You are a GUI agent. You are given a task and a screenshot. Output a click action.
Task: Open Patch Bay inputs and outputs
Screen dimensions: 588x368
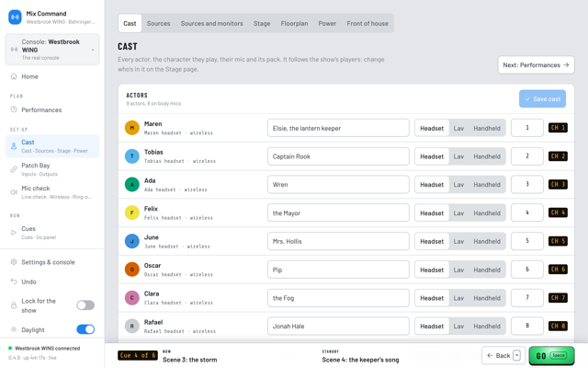[x=52, y=169]
